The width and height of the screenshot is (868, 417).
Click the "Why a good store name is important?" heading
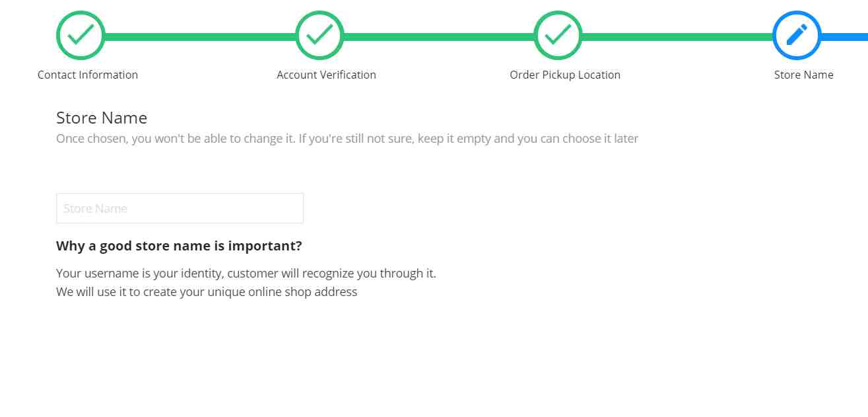tap(179, 246)
